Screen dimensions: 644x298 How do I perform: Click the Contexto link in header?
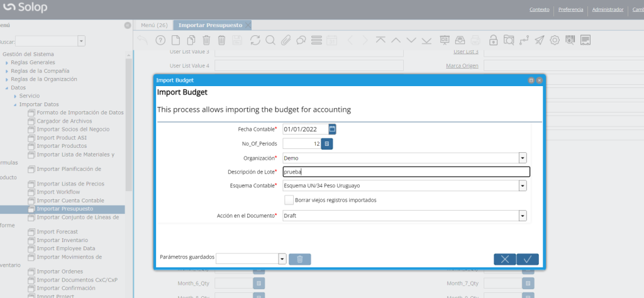point(540,9)
